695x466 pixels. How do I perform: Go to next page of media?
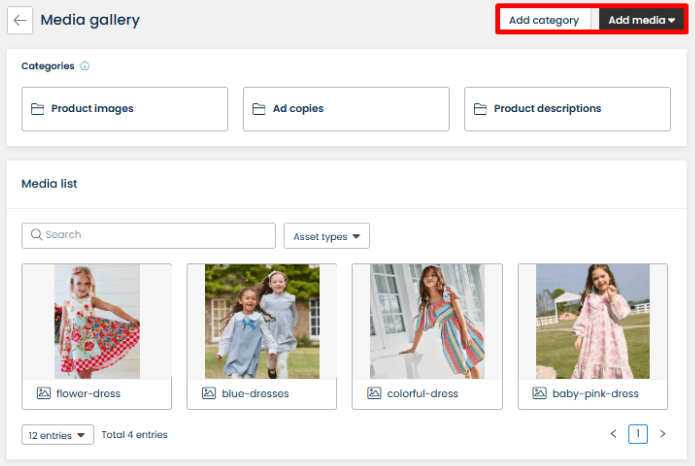tap(661, 434)
